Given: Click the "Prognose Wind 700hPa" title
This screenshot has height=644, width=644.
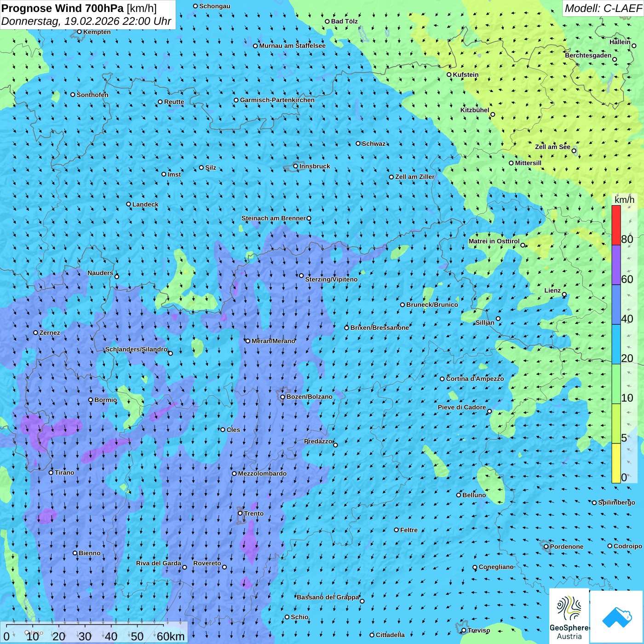Looking at the screenshot, I should coord(63,8).
